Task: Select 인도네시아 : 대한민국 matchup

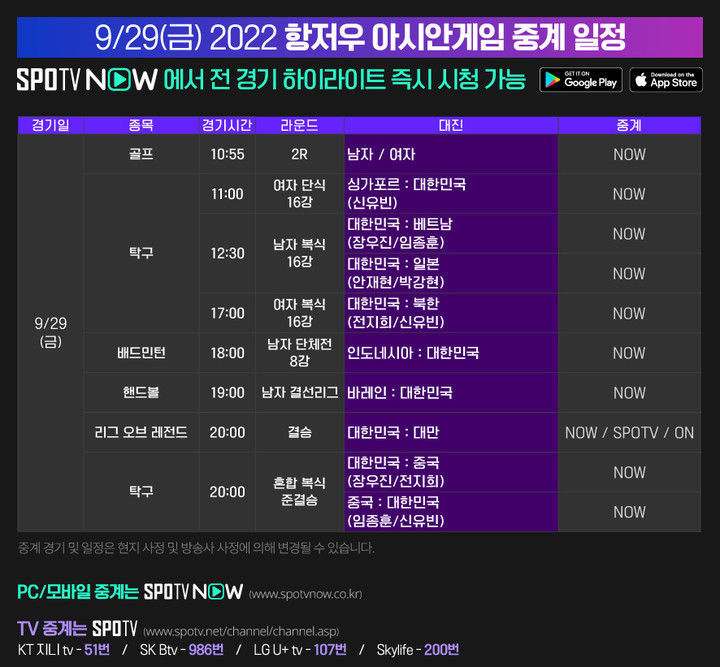Action: pyautogui.click(x=451, y=353)
